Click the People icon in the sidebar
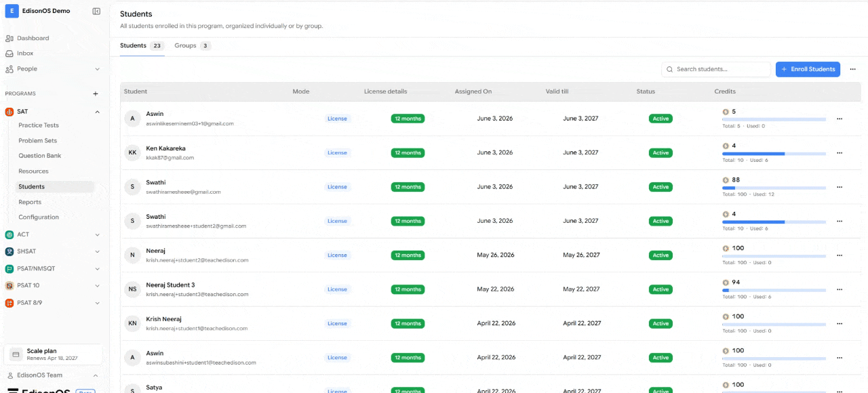 point(9,69)
